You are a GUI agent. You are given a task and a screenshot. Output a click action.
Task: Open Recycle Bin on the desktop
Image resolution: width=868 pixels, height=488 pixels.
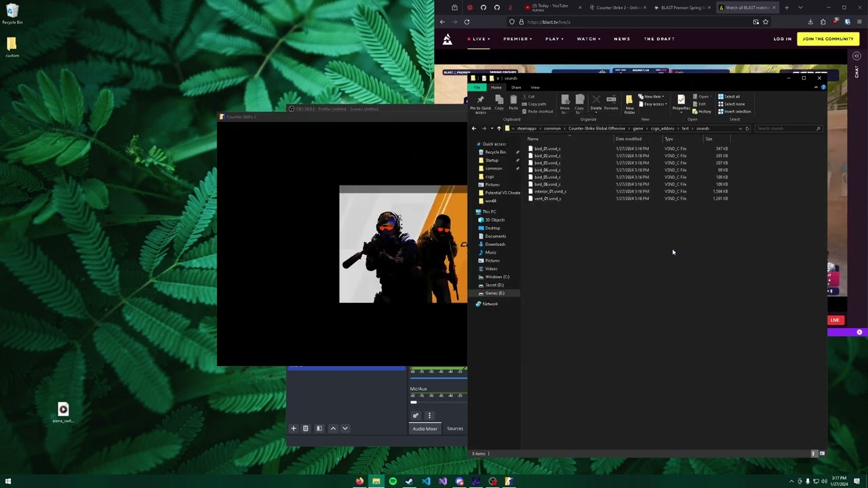[12, 14]
